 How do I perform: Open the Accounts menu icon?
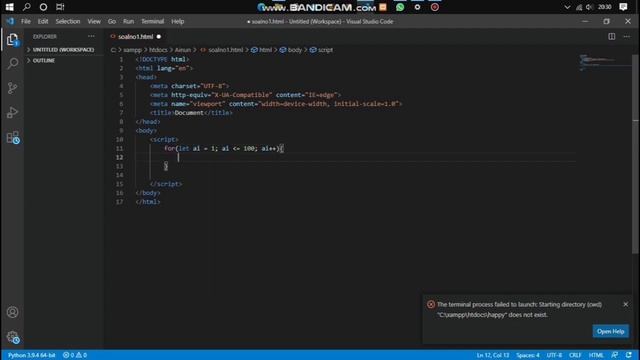click(12, 312)
